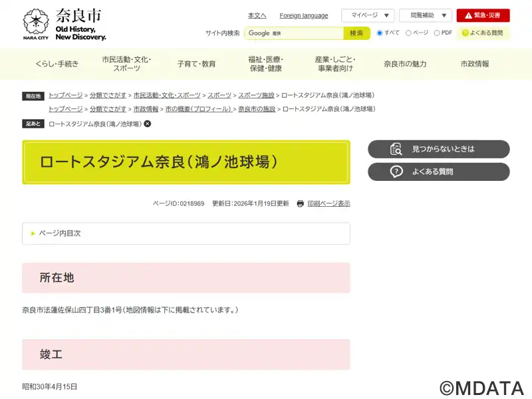Open the 福祉・医療・保健・健康 menu
This screenshot has height=399, width=532.
click(265, 64)
